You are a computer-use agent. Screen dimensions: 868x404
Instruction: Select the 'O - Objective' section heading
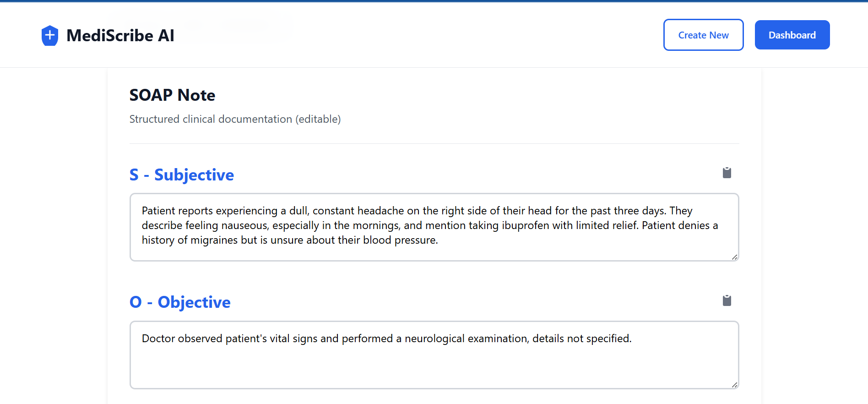[180, 302]
